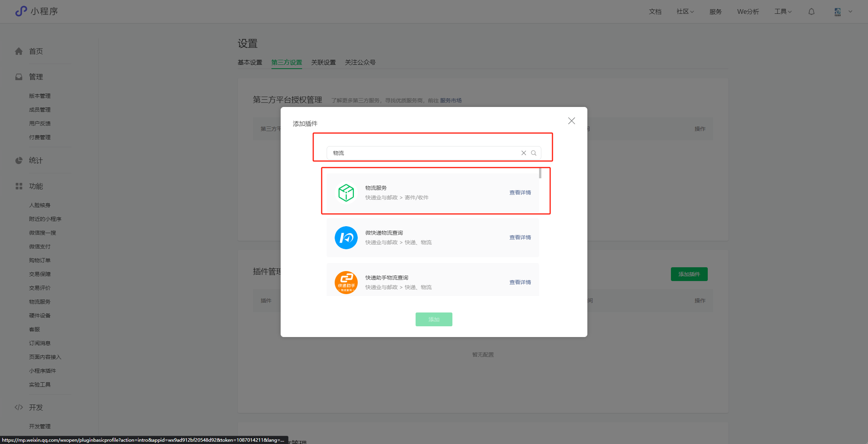Click the search magnifier icon in plugin dialog
The width and height of the screenshot is (868, 444).
[534, 153]
